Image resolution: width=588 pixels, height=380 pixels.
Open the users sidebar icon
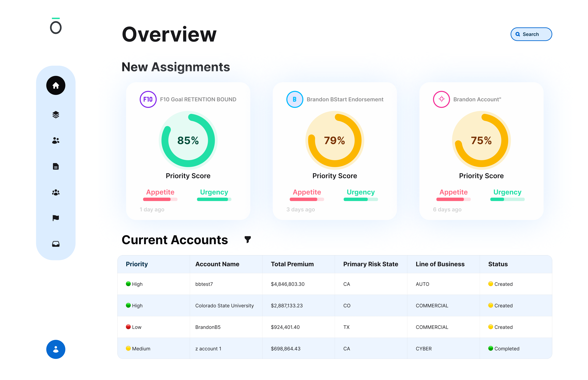[56, 141]
